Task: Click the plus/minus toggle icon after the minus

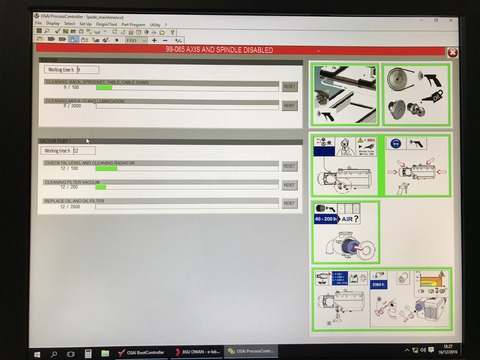Action: click(x=178, y=41)
